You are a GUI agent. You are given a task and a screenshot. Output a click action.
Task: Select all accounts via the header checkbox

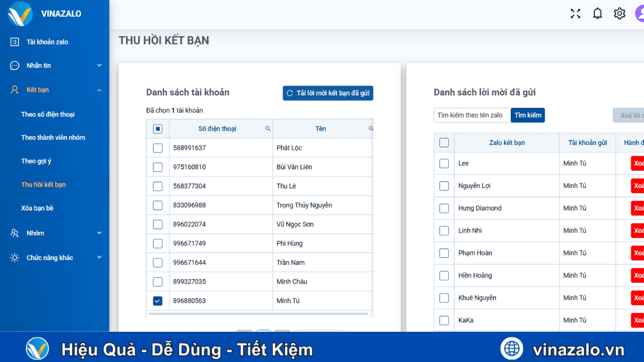pos(157,128)
